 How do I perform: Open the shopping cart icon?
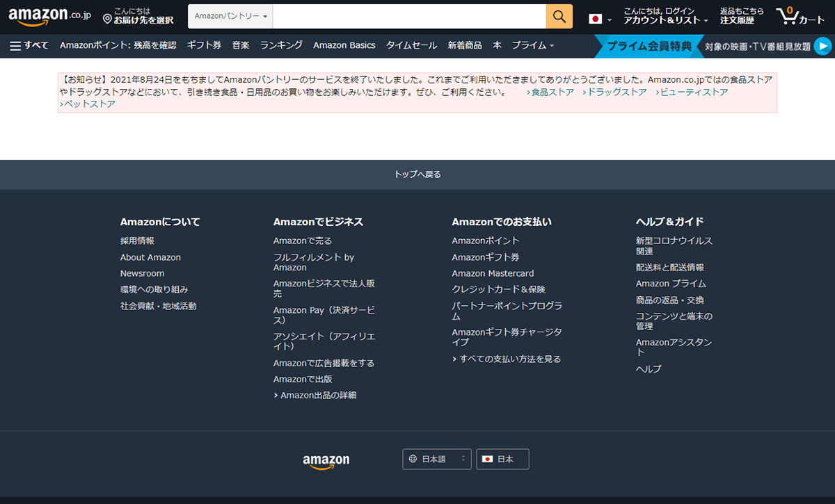[800, 16]
